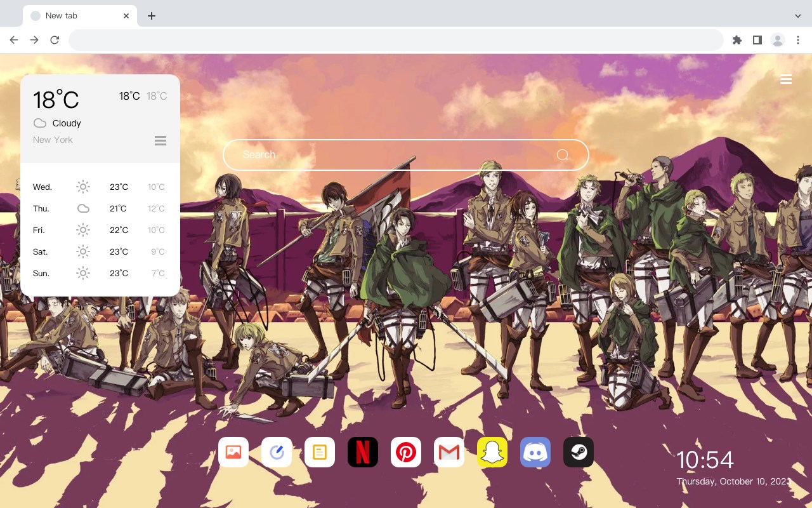Focus the browser address bar

pos(396,40)
